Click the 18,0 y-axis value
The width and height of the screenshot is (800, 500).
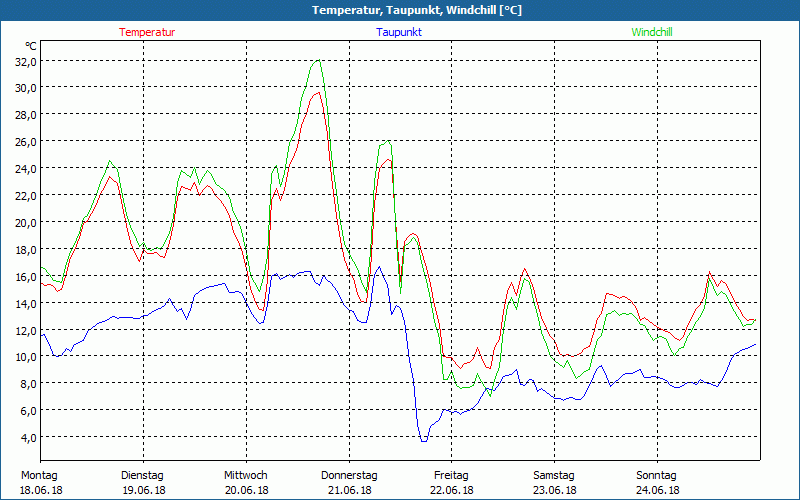click(26, 250)
